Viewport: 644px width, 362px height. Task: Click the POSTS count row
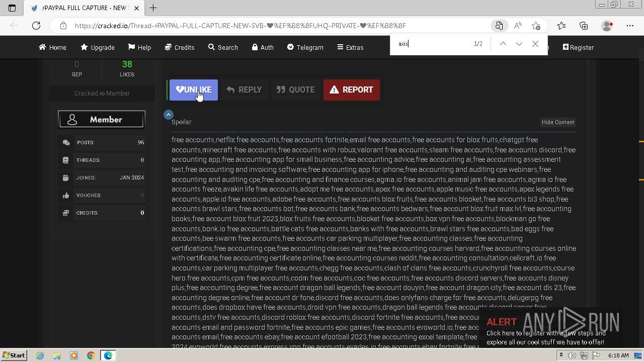103,142
